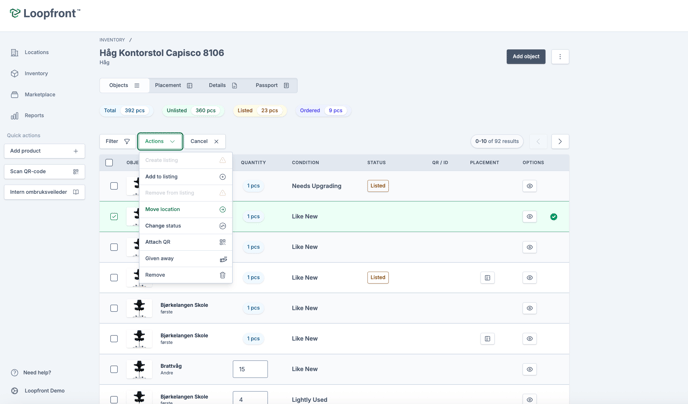Collapse the Actions dropdown
Screen dimensions: 688x404
[x=160, y=142]
